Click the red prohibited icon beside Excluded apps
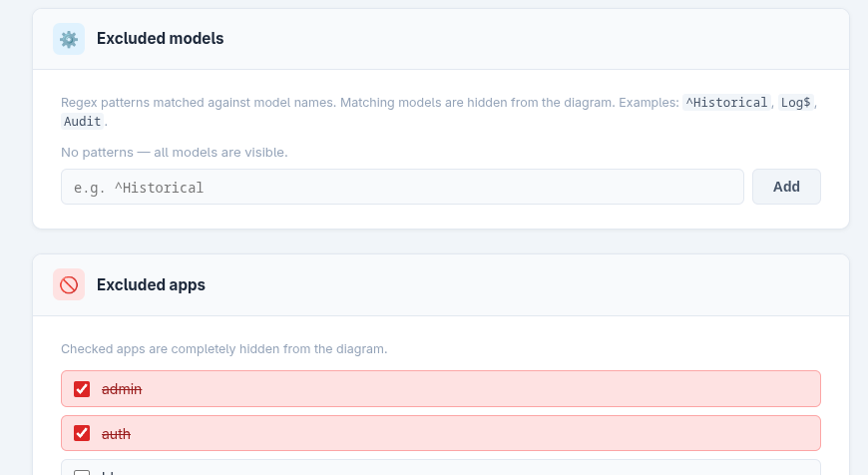Screen dimensions: 868x475 click(69, 285)
